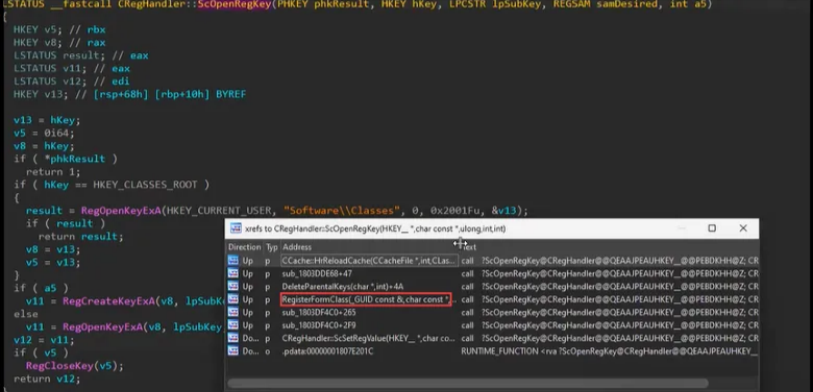Click type 'o' in the .pdata row
This screenshot has width=813, height=392.
tap(268, 351)
